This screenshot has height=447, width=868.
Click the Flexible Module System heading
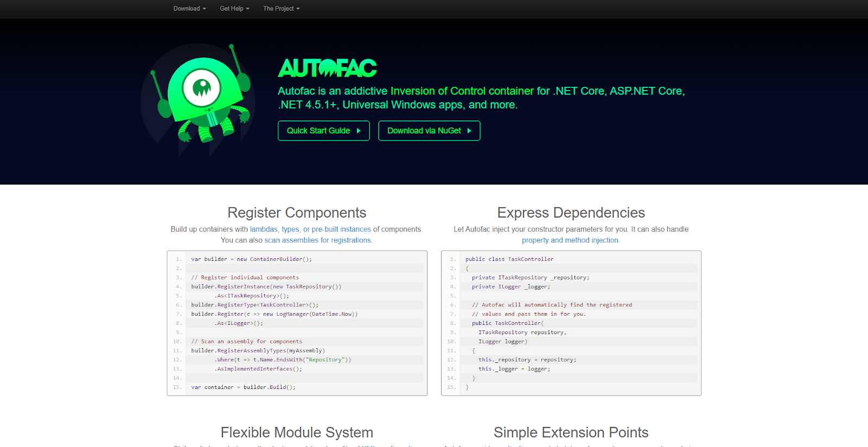(297, 432)
